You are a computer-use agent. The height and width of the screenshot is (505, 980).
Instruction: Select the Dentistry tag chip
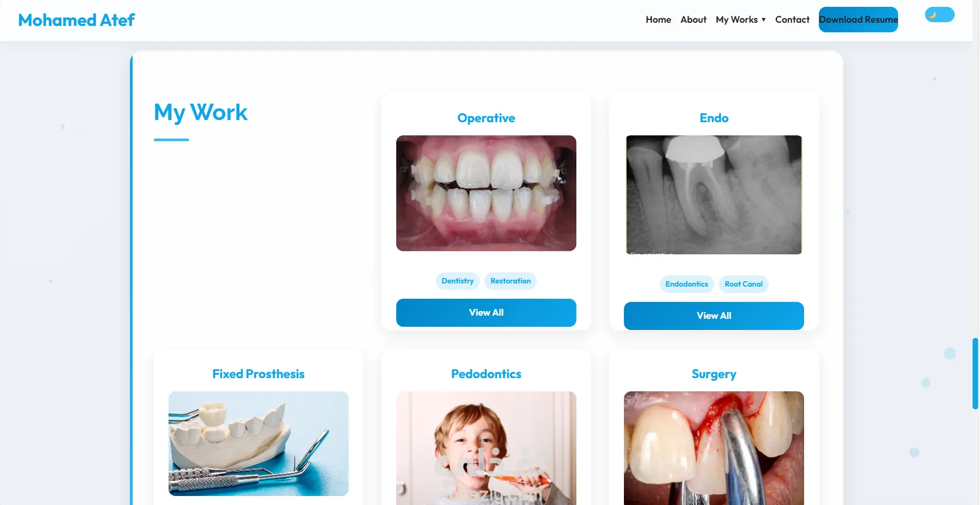pos(458,281)
